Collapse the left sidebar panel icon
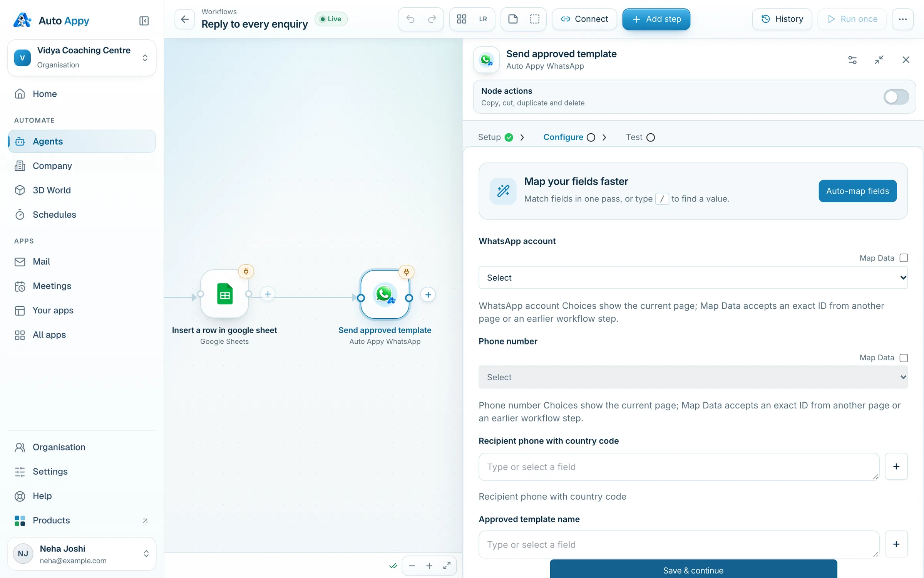This screenshot has height=578, width=924. click(x=144, y=20)
